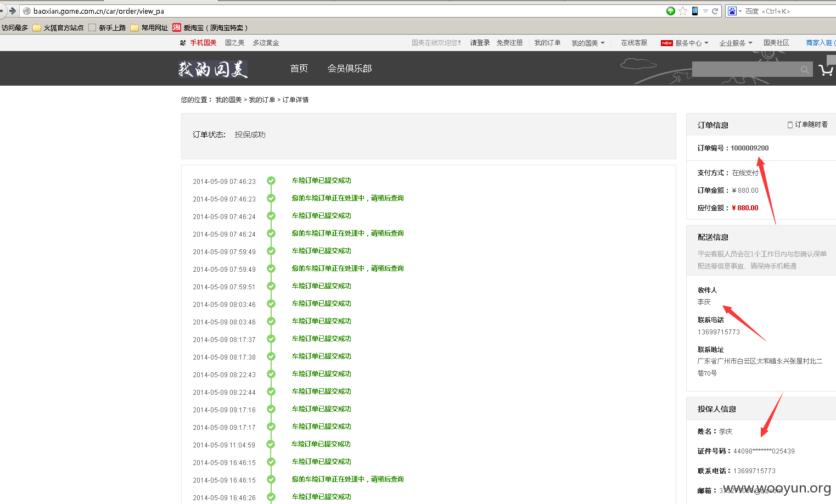Click the ID number 44098*******025439
This screenshot has width=836, height=504.
(x=764, y=451)
